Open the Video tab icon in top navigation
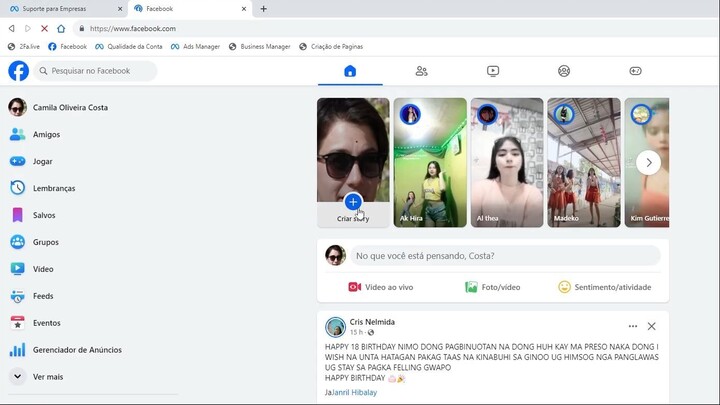 click(x=493, y=71)
